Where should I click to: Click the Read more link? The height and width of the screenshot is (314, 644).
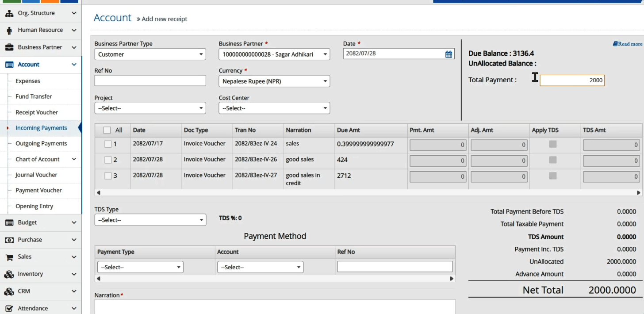click(627, 44)
